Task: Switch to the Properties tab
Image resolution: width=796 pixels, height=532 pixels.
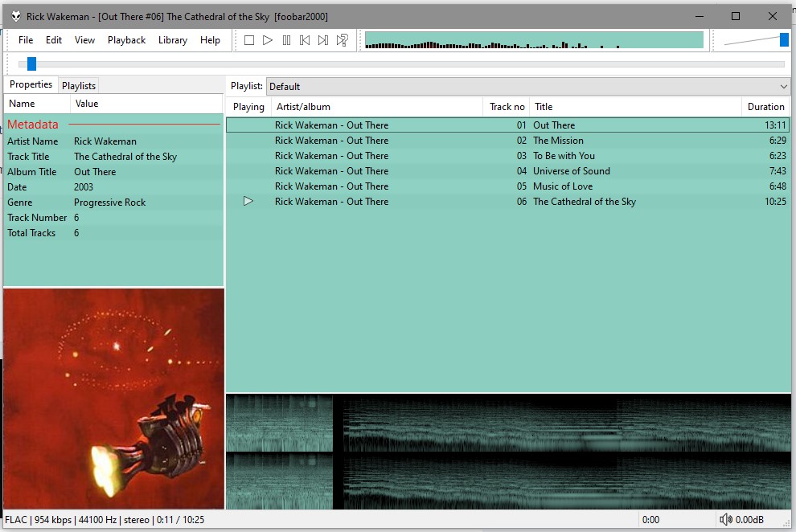Action: [x=31, y=84]
